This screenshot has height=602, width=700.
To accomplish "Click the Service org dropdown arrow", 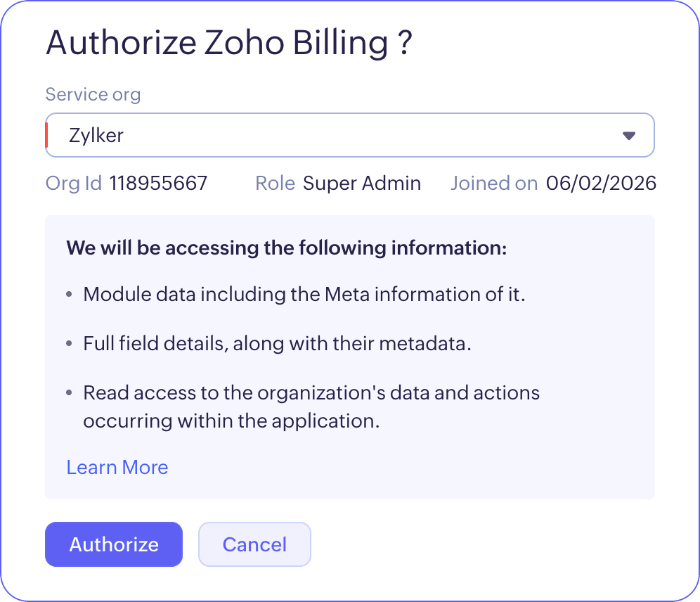I will tap(629, 136).
